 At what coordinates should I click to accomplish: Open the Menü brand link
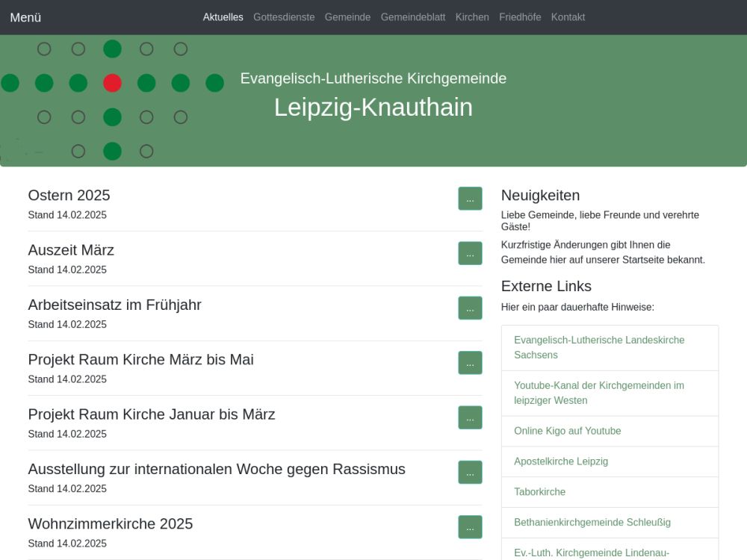pos(25,17)
